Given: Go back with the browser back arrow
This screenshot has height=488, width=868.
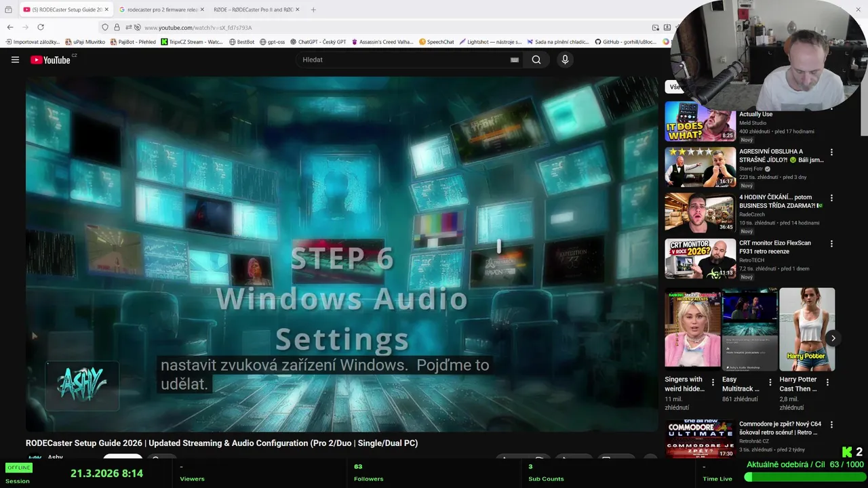Looking at the screenshot, I should [x=9, y=27].
